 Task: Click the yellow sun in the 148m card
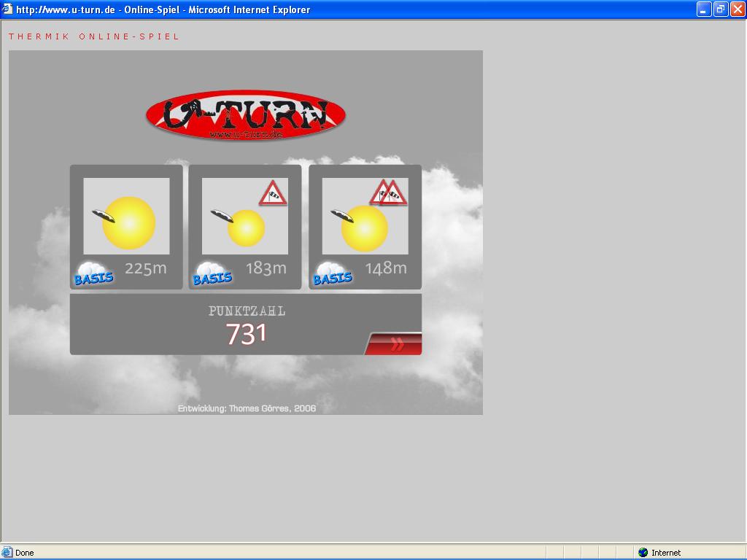point(365,228)
